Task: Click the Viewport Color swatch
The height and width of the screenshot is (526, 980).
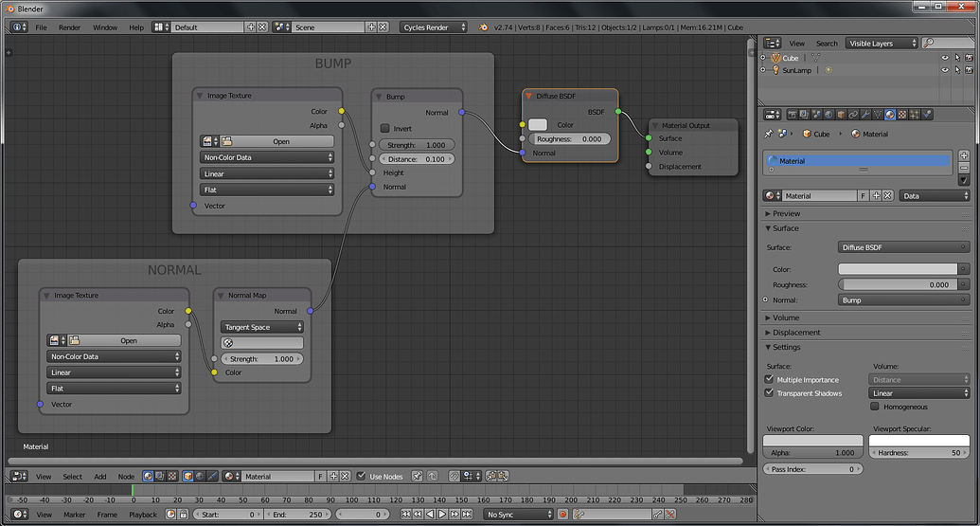Action: point(812,441)
